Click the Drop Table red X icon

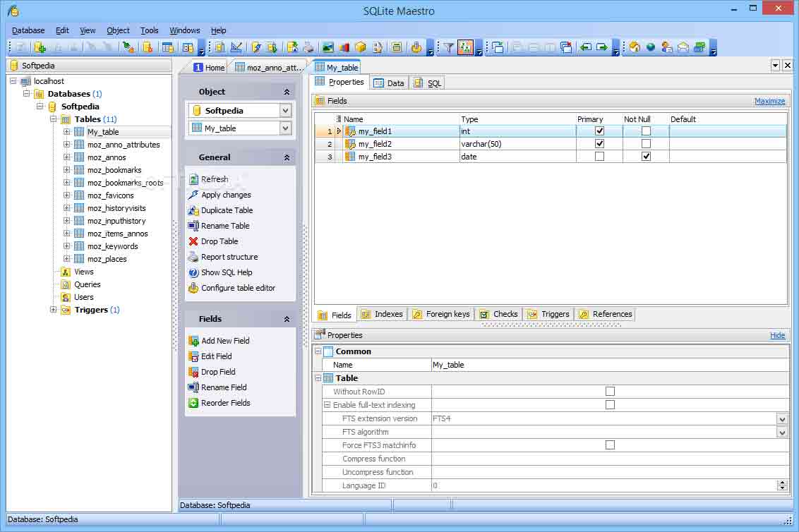pos(193,241)
